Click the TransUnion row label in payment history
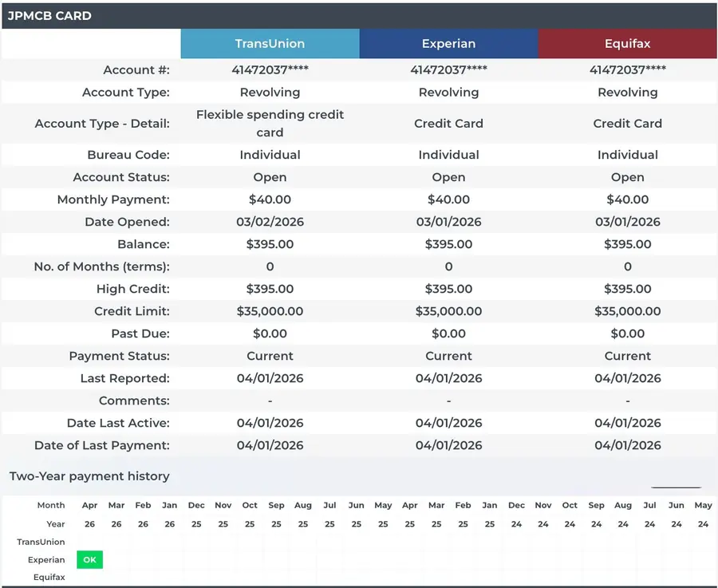 [41, 542]
